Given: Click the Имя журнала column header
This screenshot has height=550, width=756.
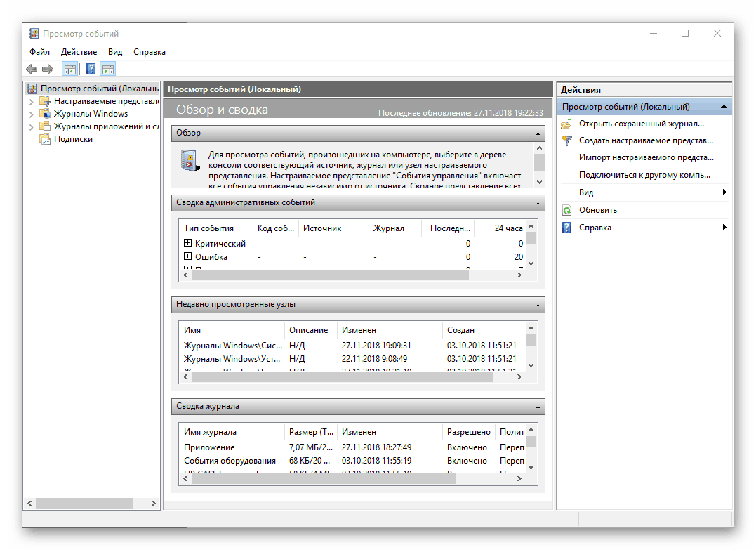Looking at the screenshot, I should click(210, 432).
